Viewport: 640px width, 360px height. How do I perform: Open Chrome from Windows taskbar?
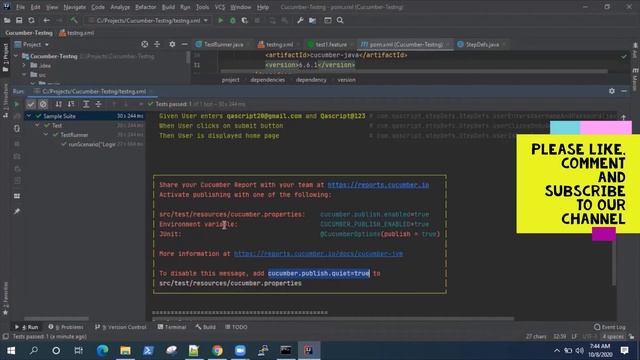pos(217,350)
